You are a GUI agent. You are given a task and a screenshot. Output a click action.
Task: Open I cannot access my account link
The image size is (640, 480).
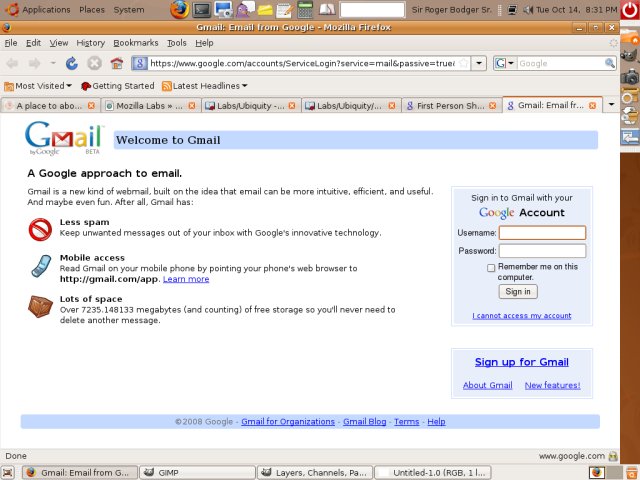click(522, 316)
